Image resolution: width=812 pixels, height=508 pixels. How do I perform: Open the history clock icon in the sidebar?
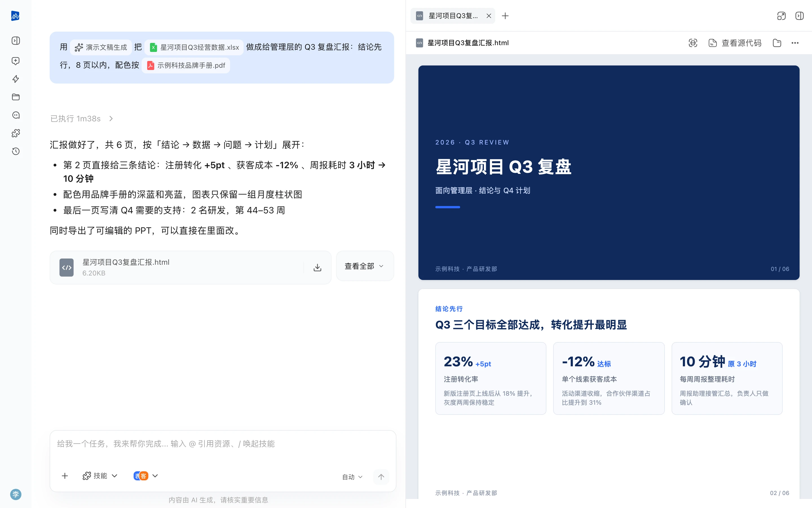pyautogui.click(x=16, y=151)
